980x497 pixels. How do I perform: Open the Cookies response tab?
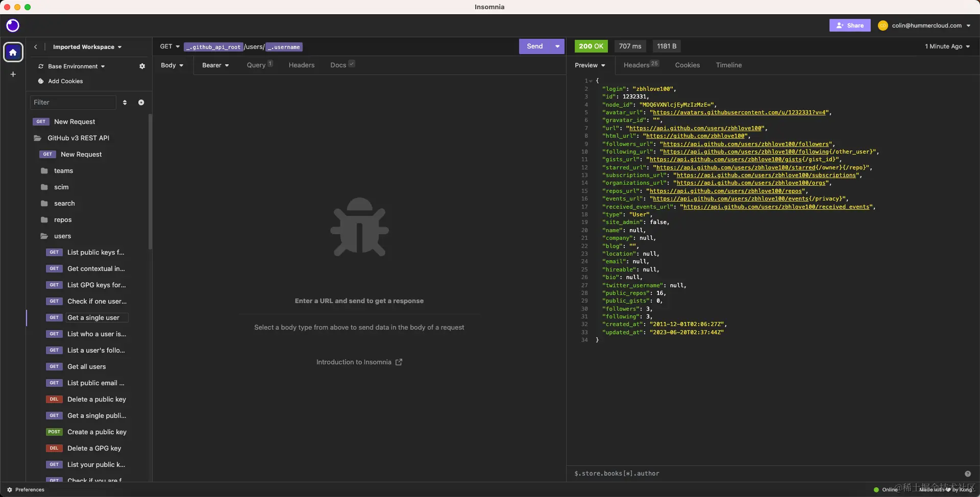688,65
